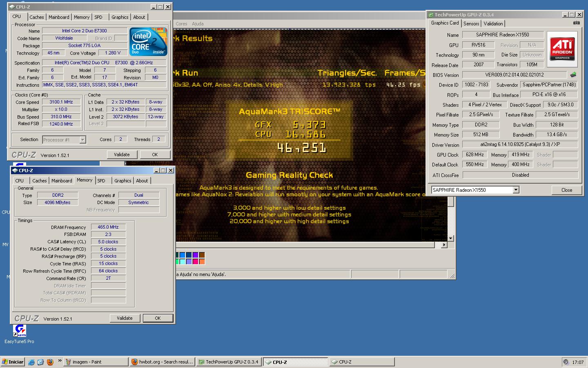Open the Cores menu in Paint
This screenshot has height=368, width=588.
(181, 24)
